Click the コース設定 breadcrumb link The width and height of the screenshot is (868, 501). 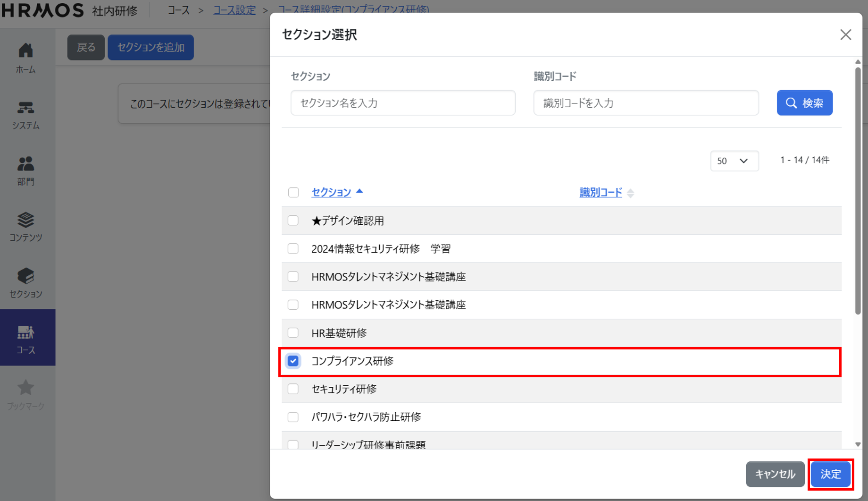(234, 10)
